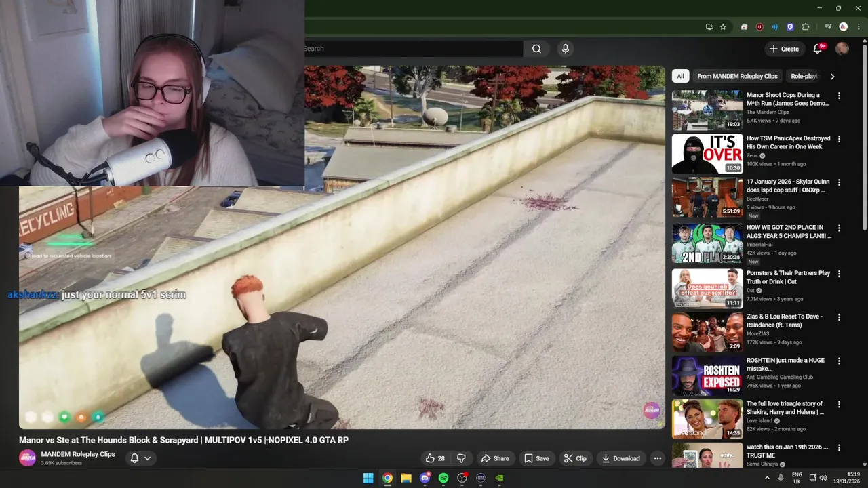This screenshot has height=488, width=868.
Task: Open more actions ellipsis under the video
Action: pyautogui.click(x=657, y=458)
